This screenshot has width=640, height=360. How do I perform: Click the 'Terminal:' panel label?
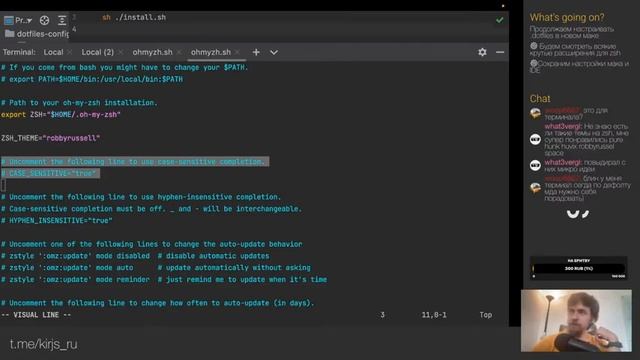(x=19, y=52)
